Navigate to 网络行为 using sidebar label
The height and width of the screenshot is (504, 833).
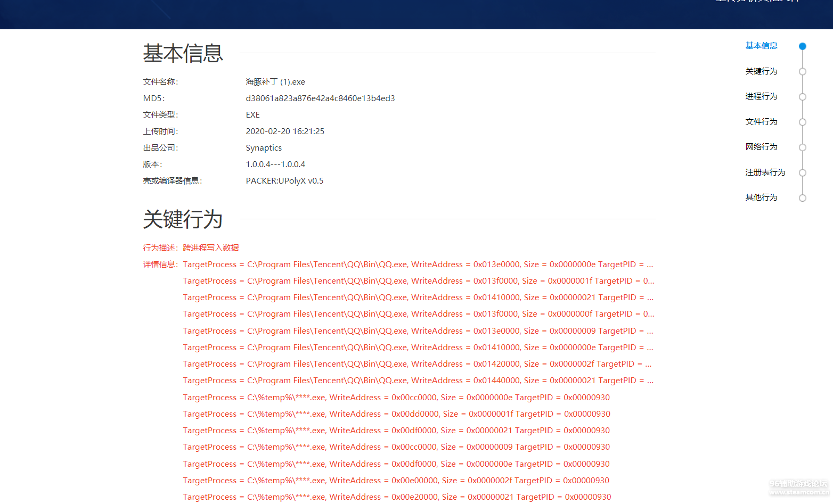[x=761, y=147]
